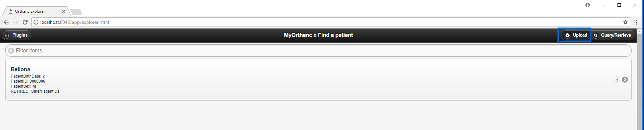The height and width of the screenshot is (130, 644).
Task: Click the Upload button
Action: [x=576, y=35]
